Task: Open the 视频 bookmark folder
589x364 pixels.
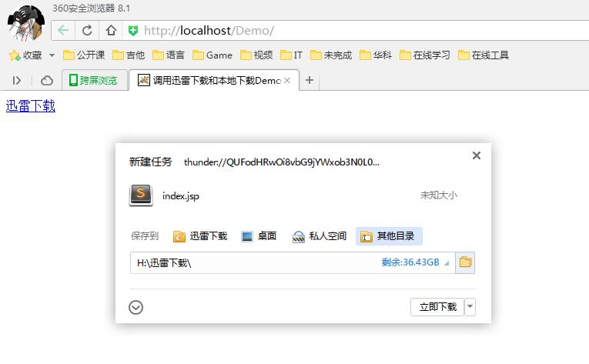Action: pos(256,55)
